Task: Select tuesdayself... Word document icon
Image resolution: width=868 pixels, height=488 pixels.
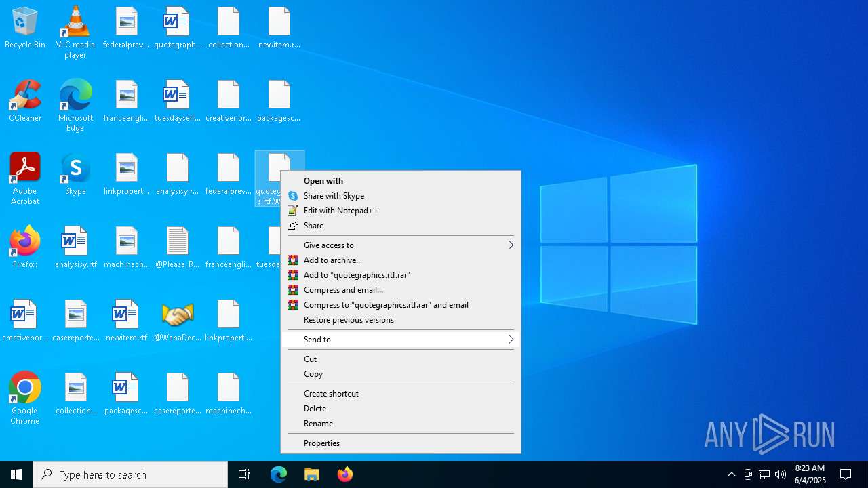Action: (x=178, y=101)
